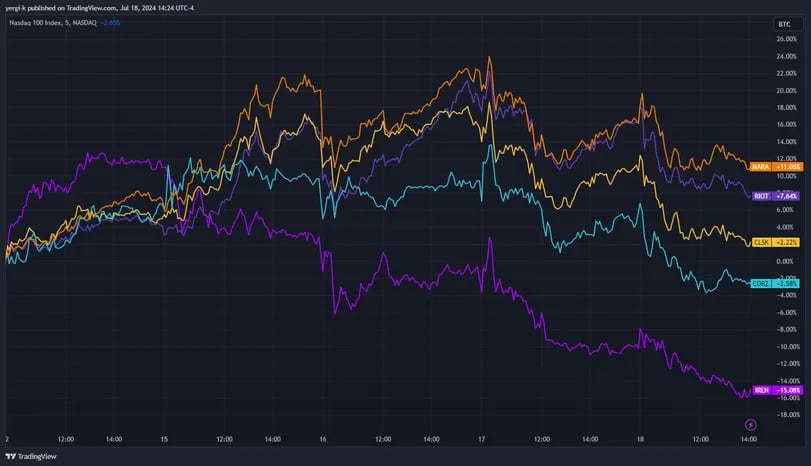Click the MARA +11.06% price tag
The image size is (811, 466).
pos(787,167)
